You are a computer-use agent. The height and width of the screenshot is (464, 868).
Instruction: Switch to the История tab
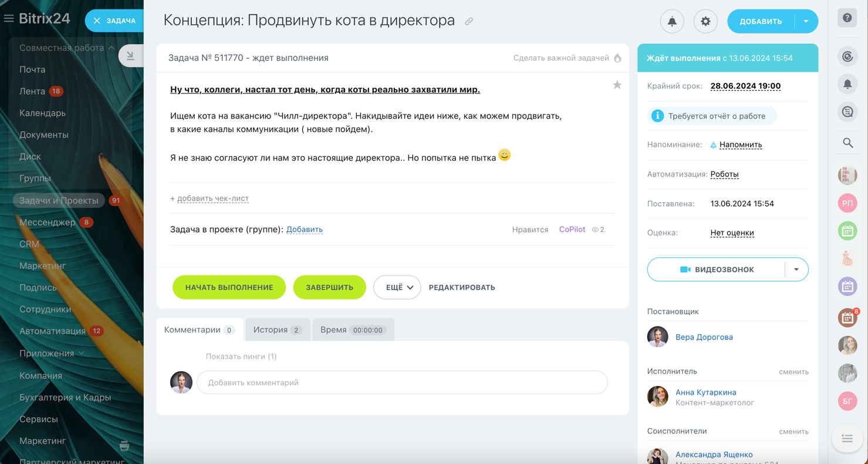coord(278,330)
